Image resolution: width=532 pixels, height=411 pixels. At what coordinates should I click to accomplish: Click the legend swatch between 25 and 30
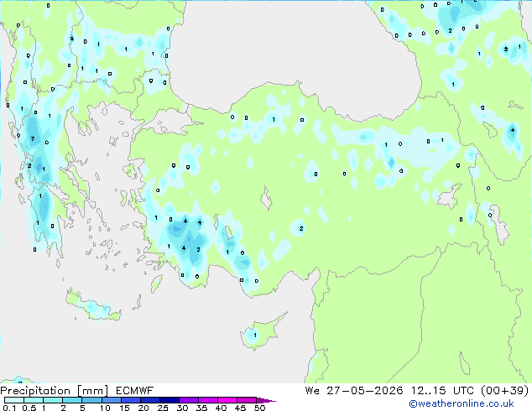click(170, 400)
